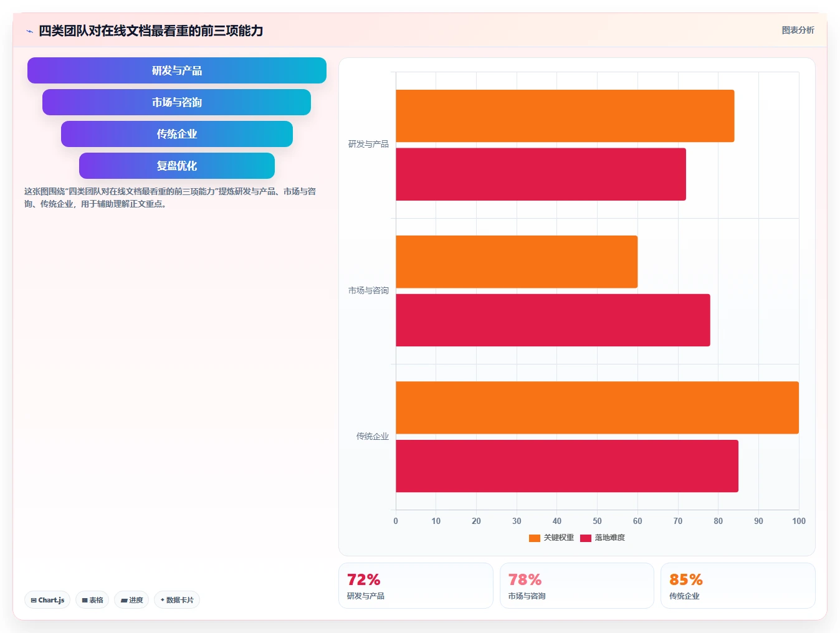Select the 市场与咨询 funnel bar
840x633 pixels.
(x=176, y=102)
